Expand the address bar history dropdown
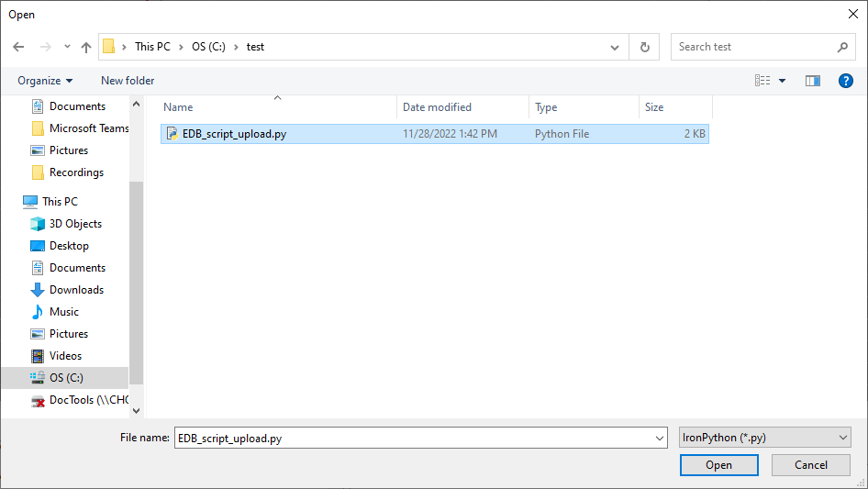Viewport: 868px width, 489px height. pyautogui.click(x=615, y=47)
